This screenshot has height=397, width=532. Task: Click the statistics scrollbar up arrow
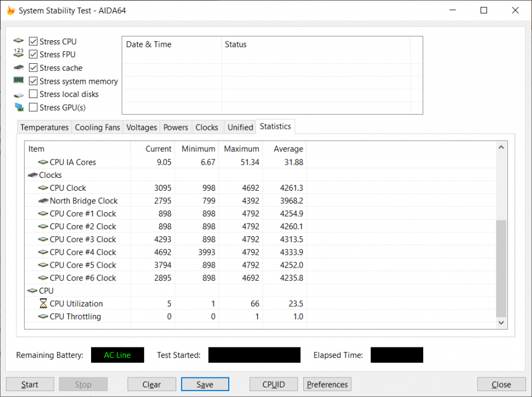click(501, 148)
